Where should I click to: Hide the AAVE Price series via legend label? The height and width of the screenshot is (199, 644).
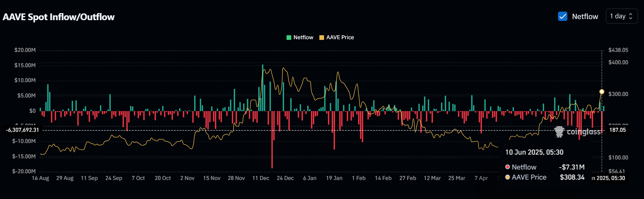point(340,37)
